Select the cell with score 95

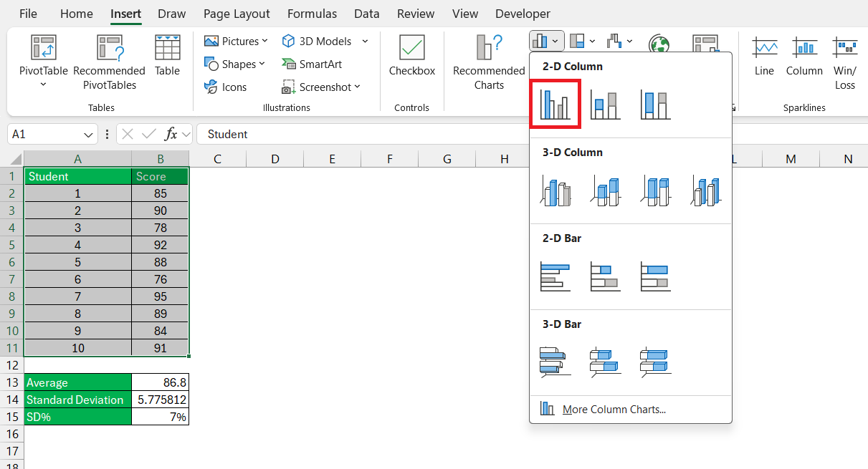point(160,296)
